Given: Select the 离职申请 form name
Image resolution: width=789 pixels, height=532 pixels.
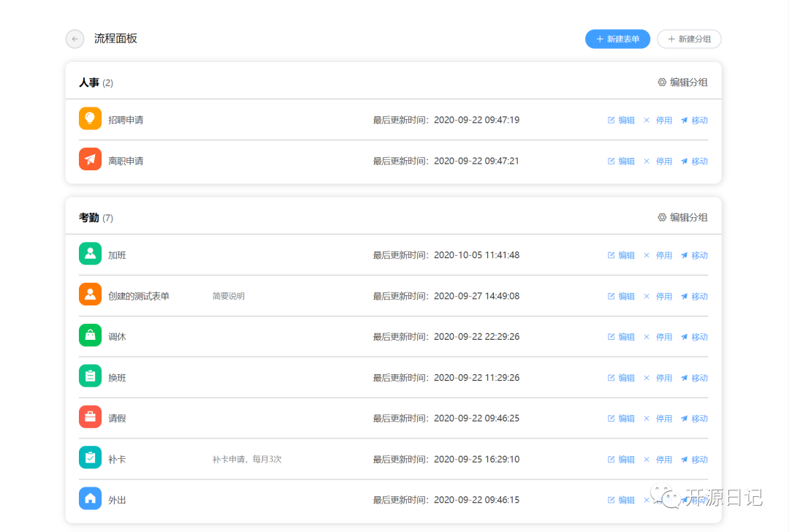Looking at the screenshot, I should (126, 161).
